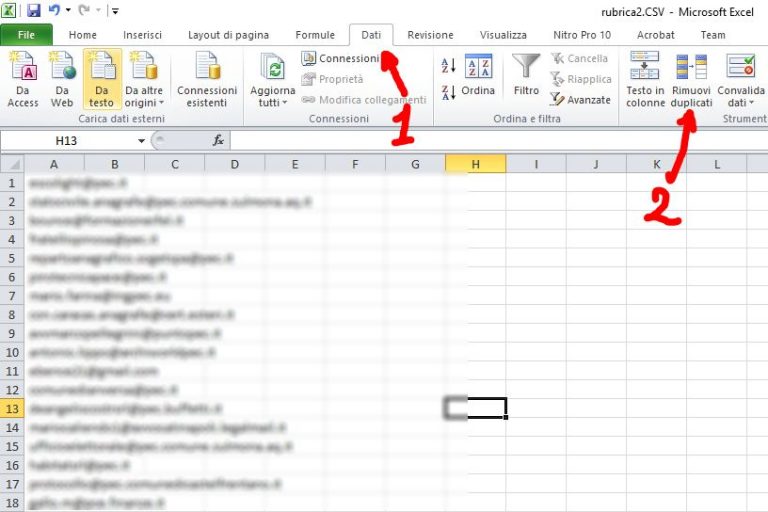768x512 pixels.
Task: Select column D header
Action: 235,164
